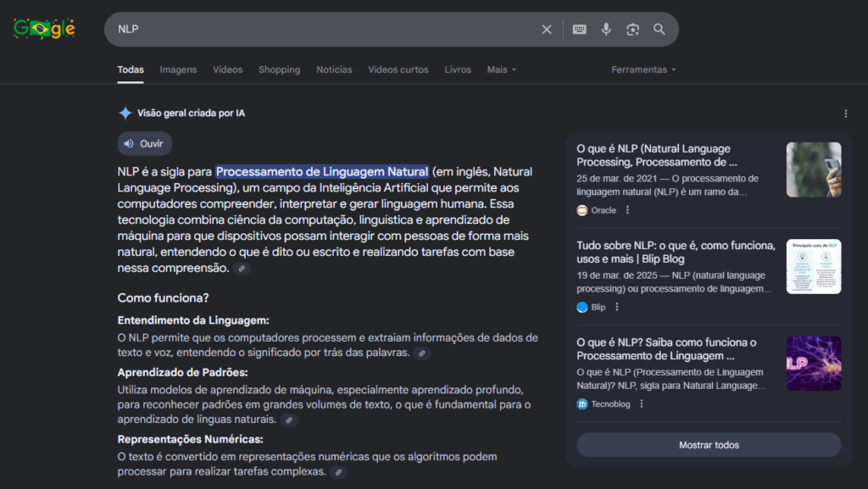This screenshot has width=868, height=489.
Task: Open AI overview three-dot options menu
Action: (x=845, y=114)
